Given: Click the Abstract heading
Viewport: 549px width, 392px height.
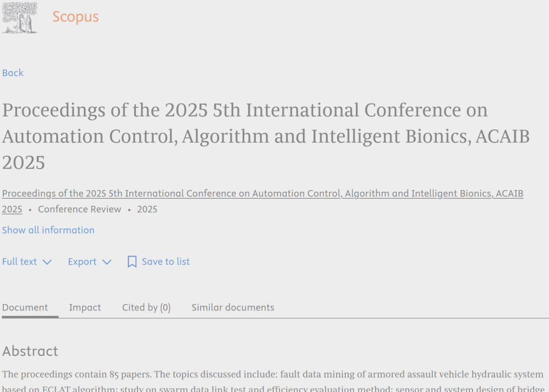Looking at the screenshot, I should point(30,351).
